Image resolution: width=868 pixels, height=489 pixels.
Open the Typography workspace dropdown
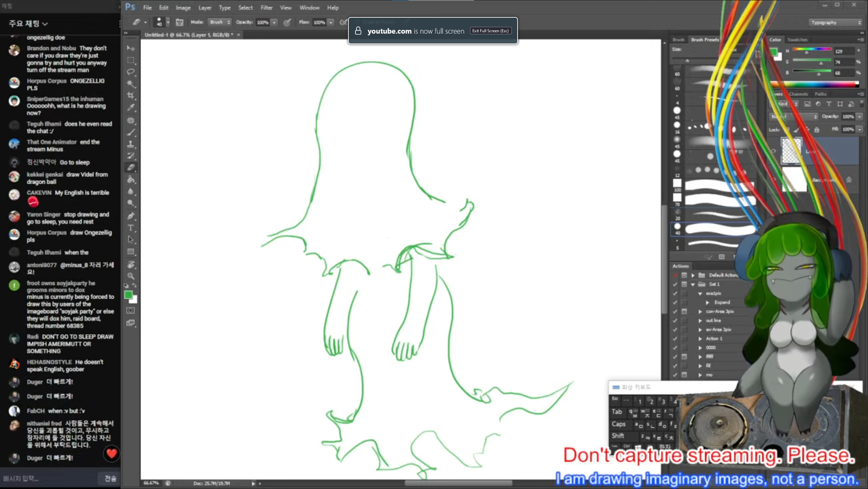(835, 23)
